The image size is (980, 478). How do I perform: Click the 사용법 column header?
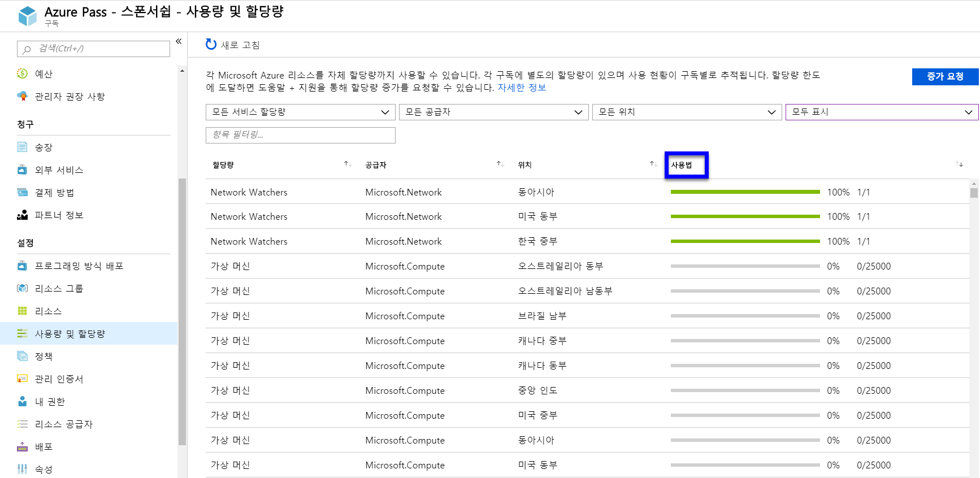pyautogui.click(x=681, y=164)
